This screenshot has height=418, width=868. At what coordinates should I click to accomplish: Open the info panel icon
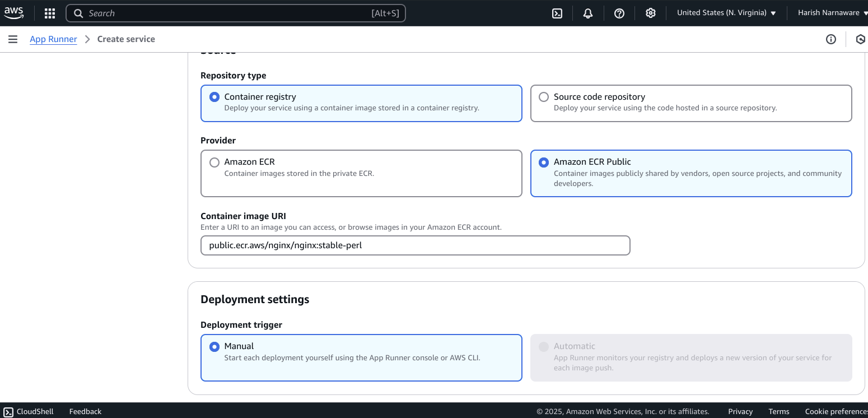pyautogui.click(x=831, y=39)
